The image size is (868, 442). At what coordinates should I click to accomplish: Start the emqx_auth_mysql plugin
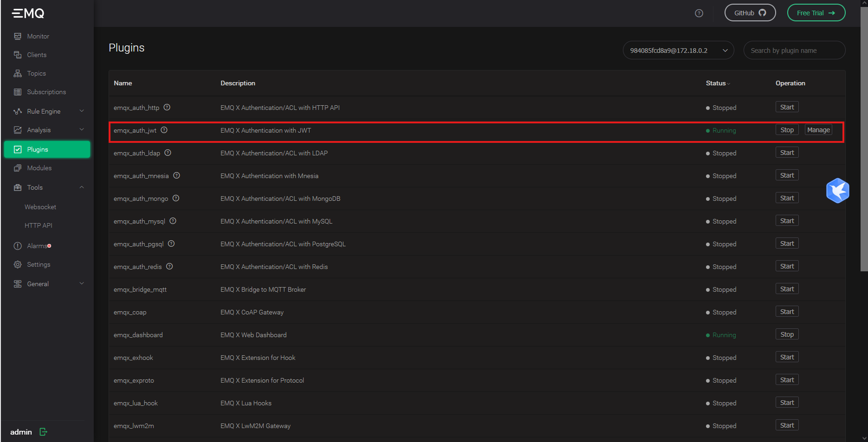click(x=787, y=221)
